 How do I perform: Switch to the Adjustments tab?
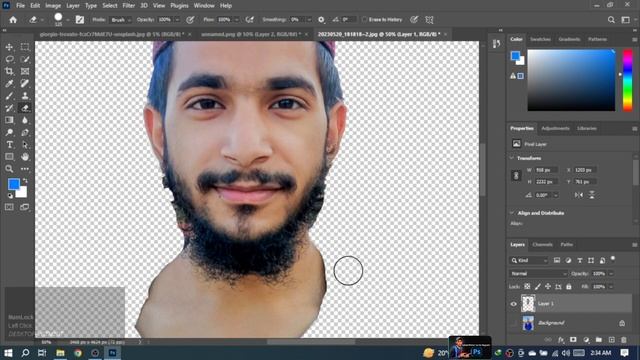point(555,128)
